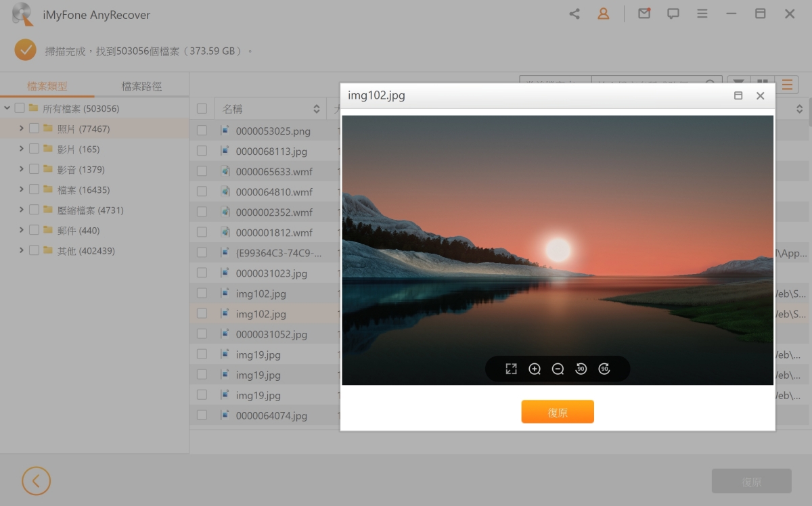Expand the 影片 (165) tree node
This screenshot has width=812, height=506.
click(22, 149)
